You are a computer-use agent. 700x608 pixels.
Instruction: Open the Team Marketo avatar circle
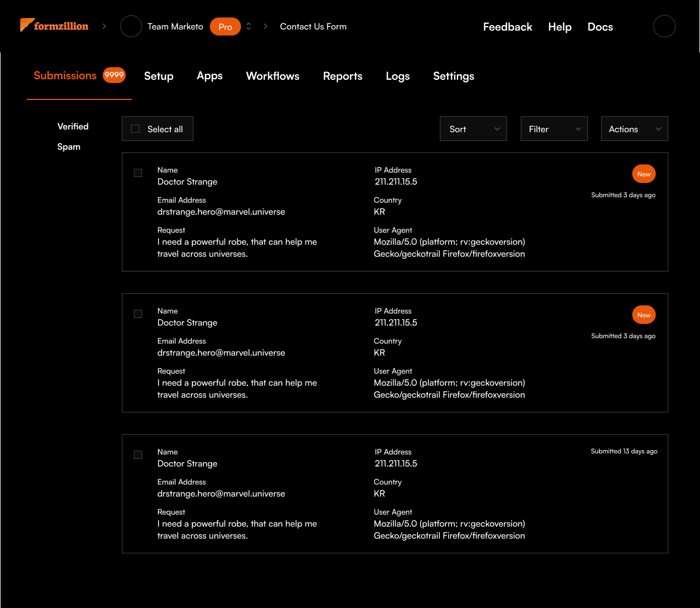tap(131, 26)
